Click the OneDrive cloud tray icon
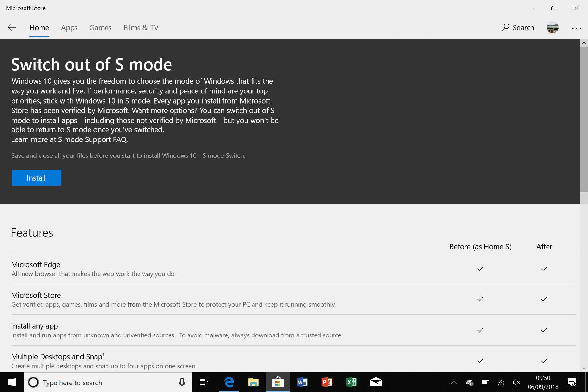 click(470, 382)
